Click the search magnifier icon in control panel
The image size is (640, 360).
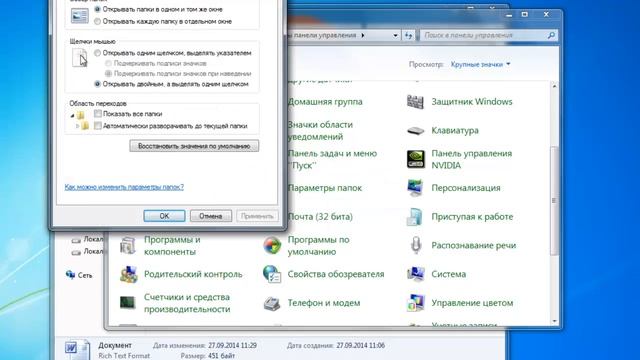[551, 36]
